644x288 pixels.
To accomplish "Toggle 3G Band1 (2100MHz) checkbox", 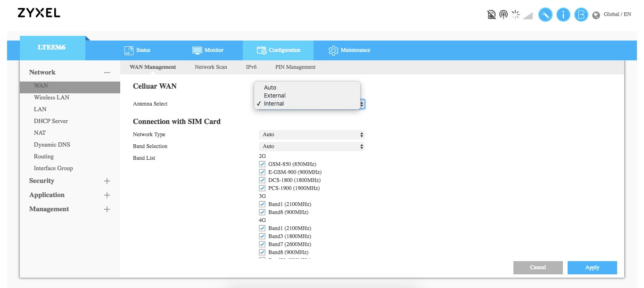I will click(262, 204).
